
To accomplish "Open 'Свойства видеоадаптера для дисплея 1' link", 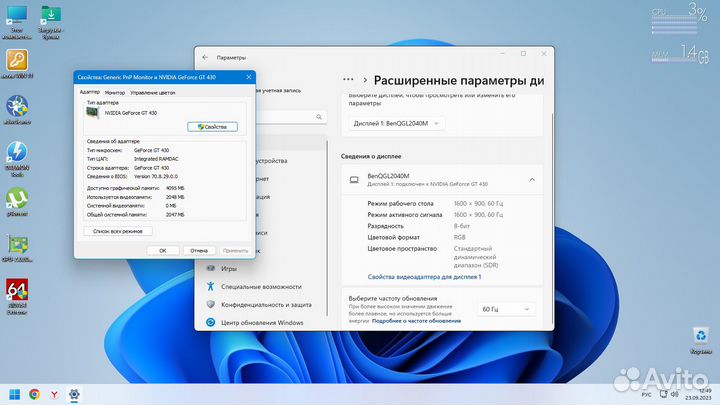I will pyautogui.click(x=424, y=277).
